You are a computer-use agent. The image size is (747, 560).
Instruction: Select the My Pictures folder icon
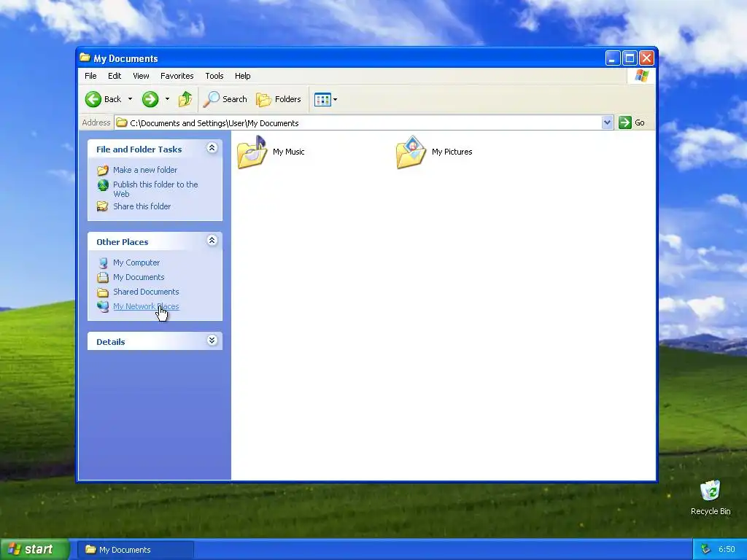pos(411,152)
